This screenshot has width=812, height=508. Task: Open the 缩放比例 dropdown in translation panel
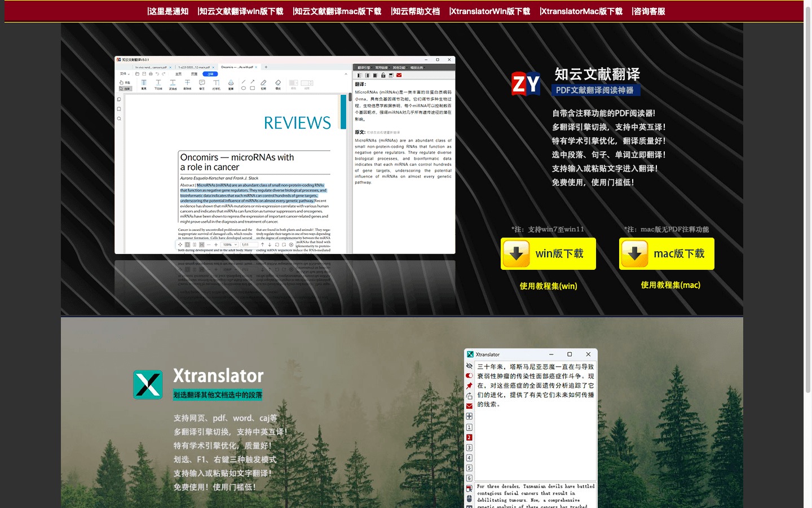tap(417, 68)
